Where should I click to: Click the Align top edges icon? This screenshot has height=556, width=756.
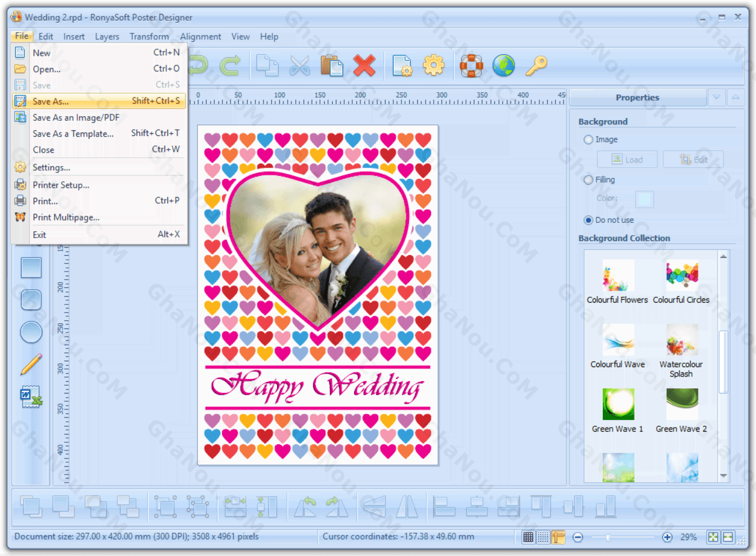click(540, 506)
